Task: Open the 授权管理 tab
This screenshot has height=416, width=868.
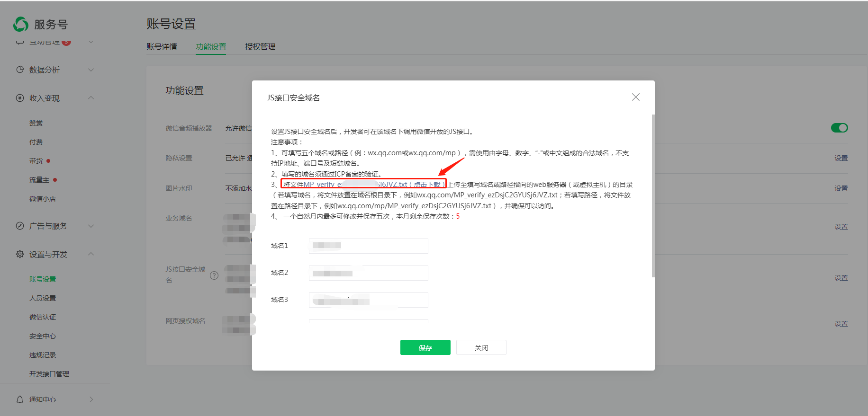Action: [x=260, y=46]
